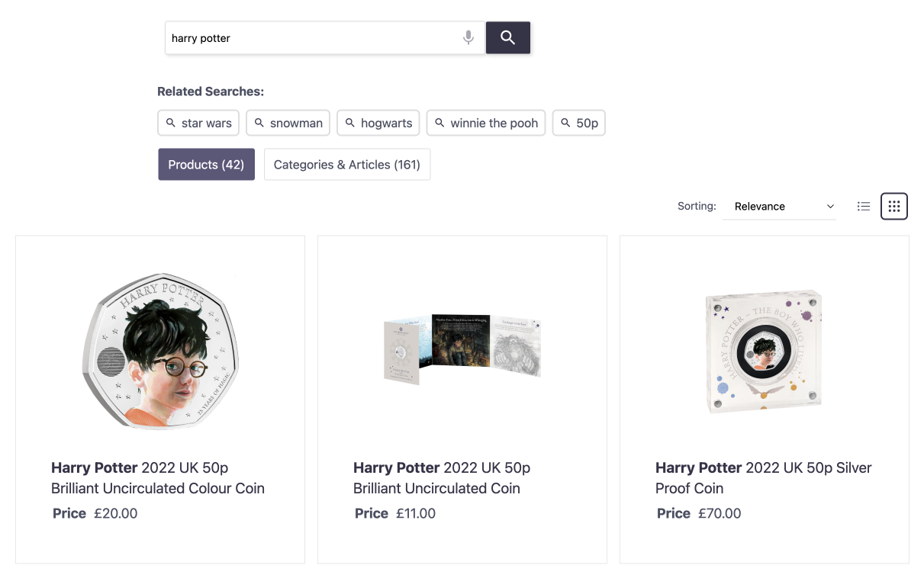Search related term hogwarts
The height and width of the screenshot is (578, 924).
[x=378, y=123]
